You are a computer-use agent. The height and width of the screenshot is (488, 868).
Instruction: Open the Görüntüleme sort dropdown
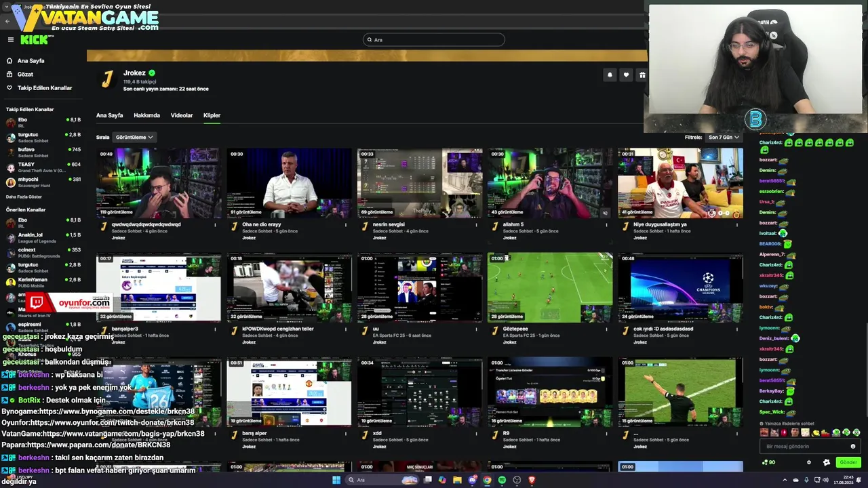[134, 137]
